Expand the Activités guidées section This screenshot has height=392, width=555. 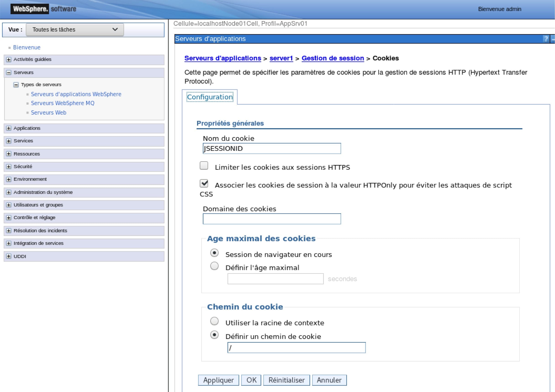9,59
